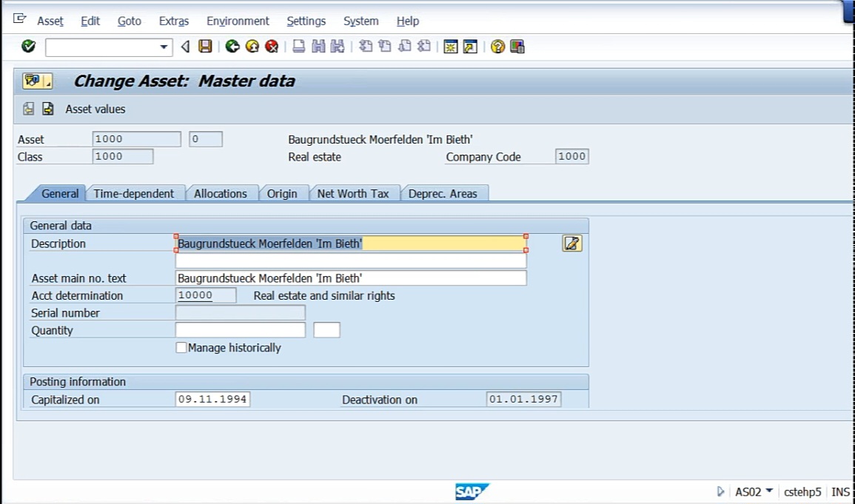Click the Quantity input field

[241, 330]
